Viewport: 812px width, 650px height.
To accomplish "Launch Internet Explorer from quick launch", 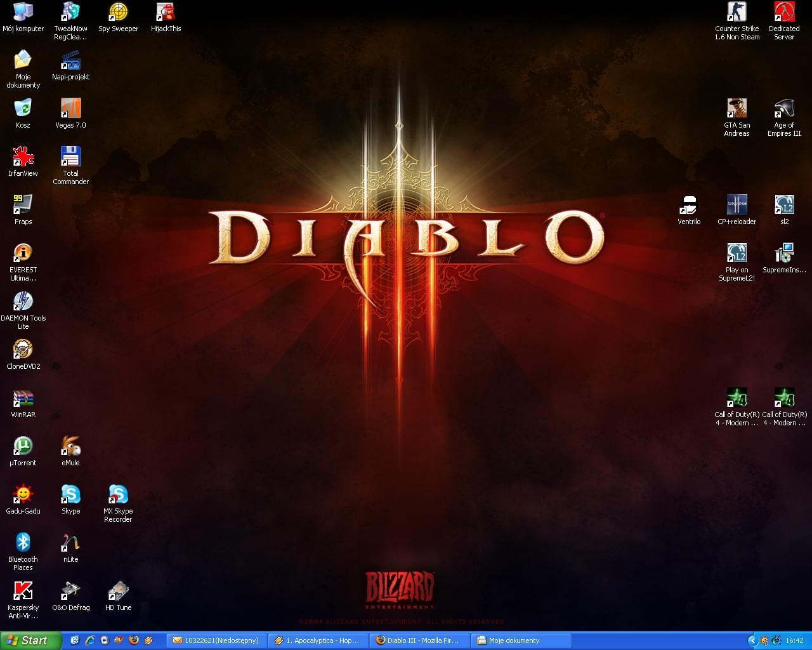I will coord(89,640).
